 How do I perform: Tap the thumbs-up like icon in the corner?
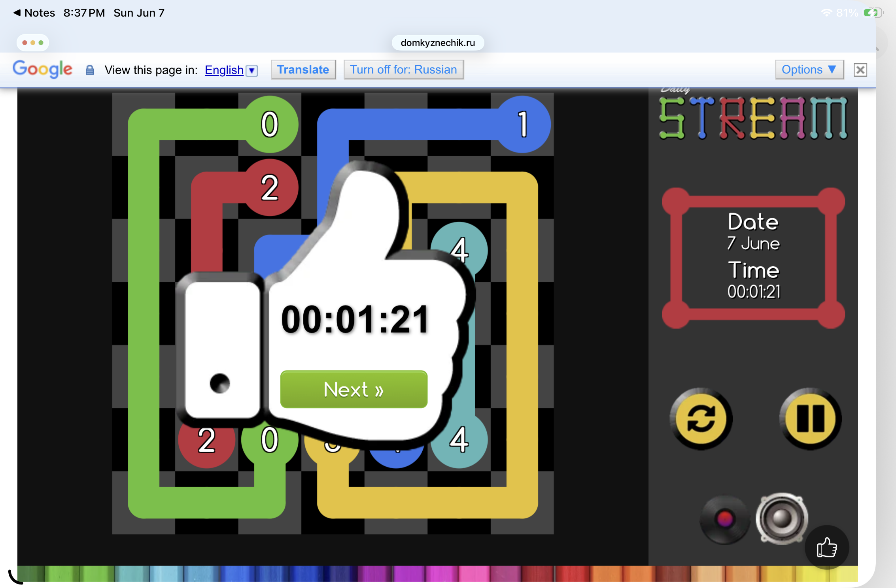tap(827, 548)
